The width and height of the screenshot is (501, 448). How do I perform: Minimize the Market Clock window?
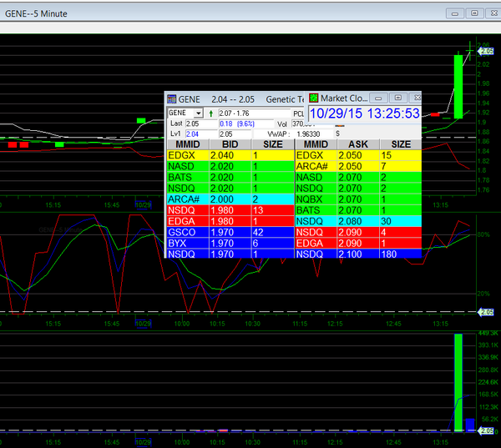pos(377,98)
